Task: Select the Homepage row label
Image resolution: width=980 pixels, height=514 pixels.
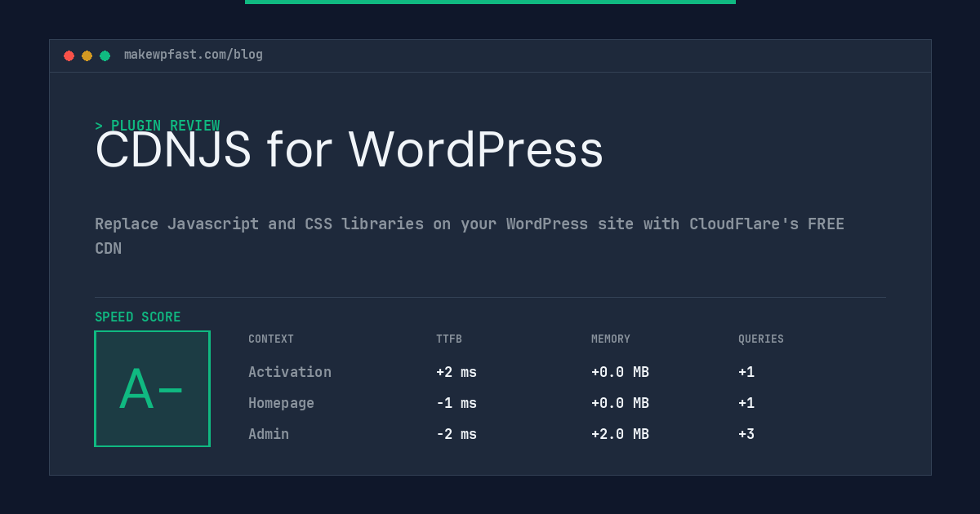Action: point(281,403)
